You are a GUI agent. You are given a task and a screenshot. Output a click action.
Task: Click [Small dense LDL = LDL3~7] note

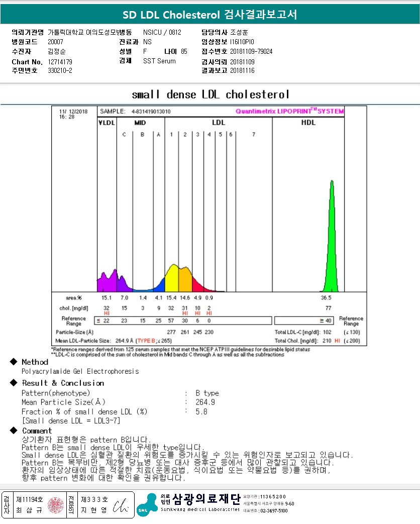click(71, 421)
